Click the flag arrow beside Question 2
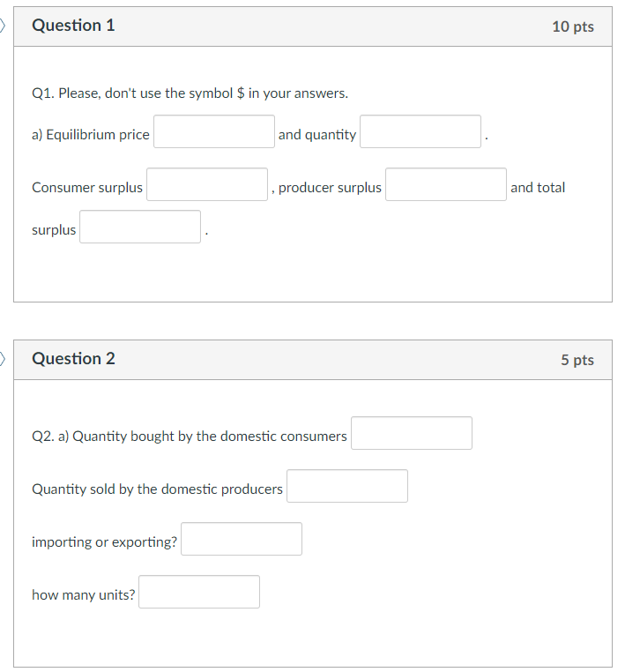 click(2, 359)
